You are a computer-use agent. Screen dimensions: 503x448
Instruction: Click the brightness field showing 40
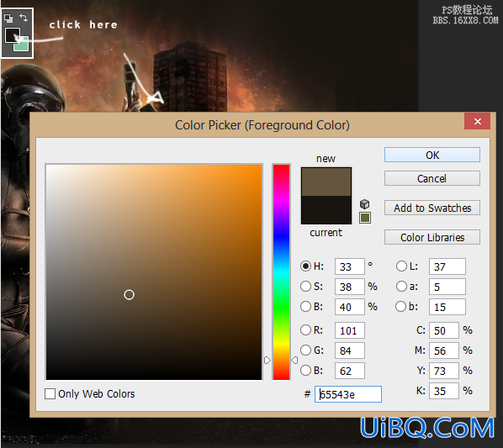[x=350, y=307]
